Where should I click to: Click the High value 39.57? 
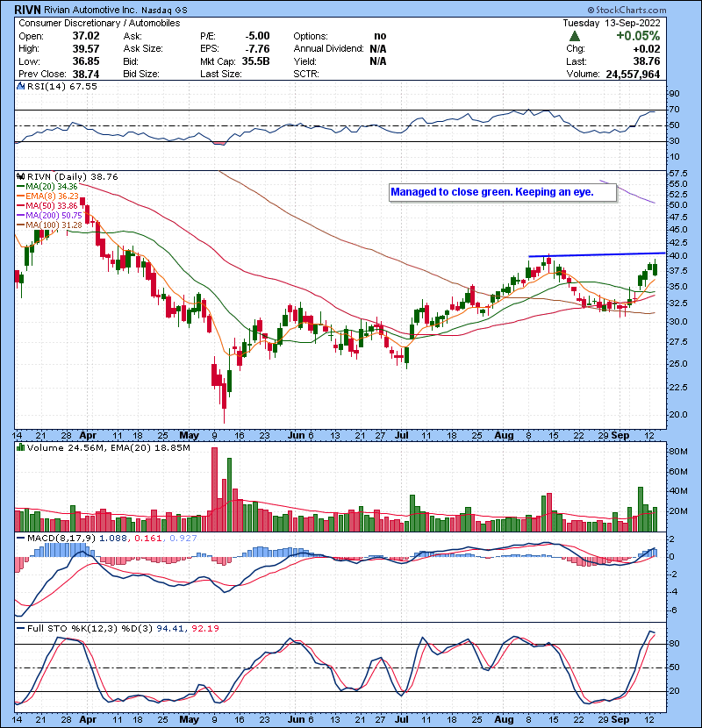pos(86,49)
